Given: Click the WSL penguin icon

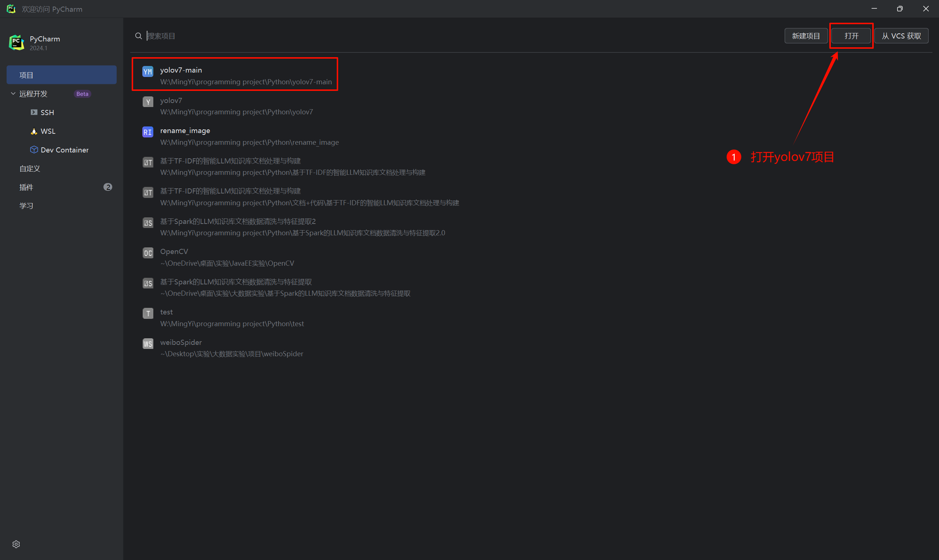Looking at the screenshot, I should pyautogui.click(x=34, y=131).
